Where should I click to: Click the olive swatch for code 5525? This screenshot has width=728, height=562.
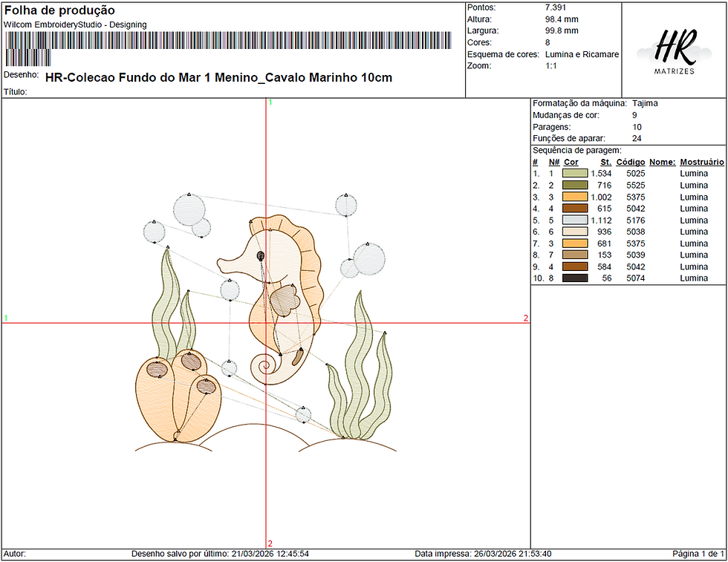coord(575,185)
